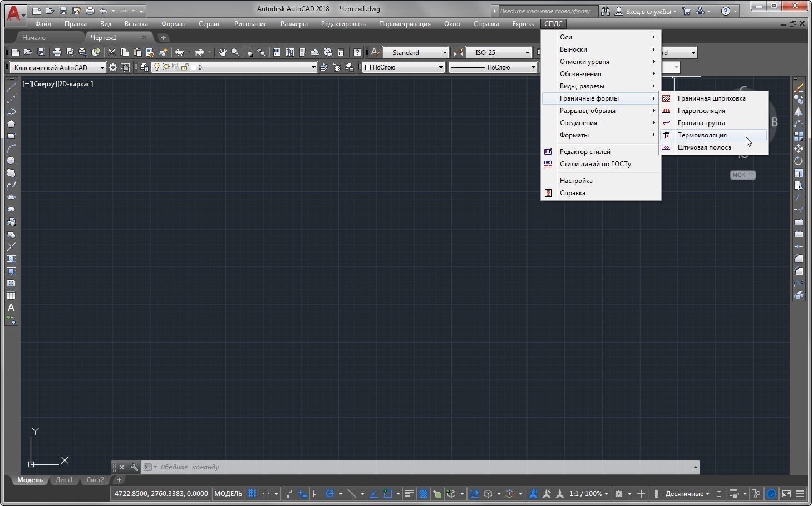Toggle Ortho mode in status bar
Viewport: 812px width, 506px height.
pyautogui.click(x=317, y=493)
